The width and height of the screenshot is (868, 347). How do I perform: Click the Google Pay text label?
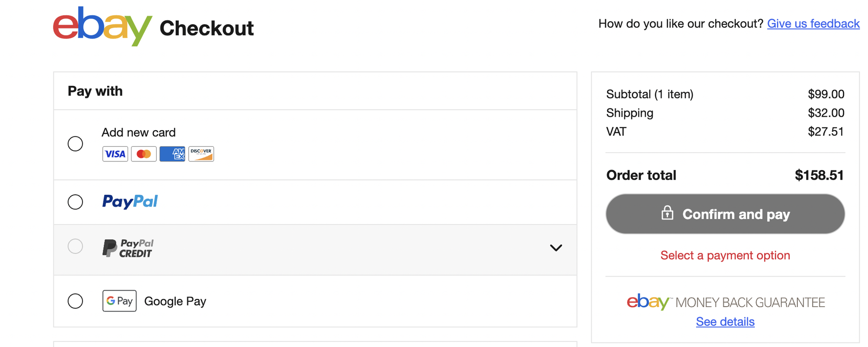click(x=175, y=301)
